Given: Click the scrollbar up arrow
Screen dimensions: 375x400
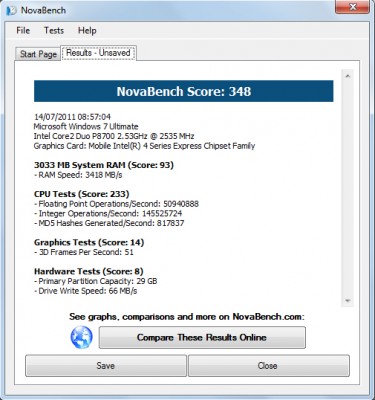Looking at the screenshot, I should pos(348,76).
